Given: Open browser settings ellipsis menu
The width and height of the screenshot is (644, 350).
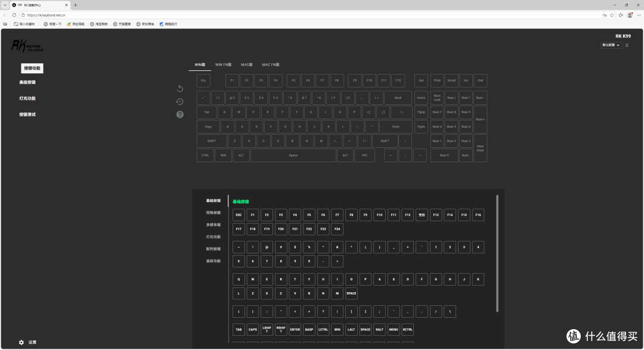Looking at the screenshot, I should (639, 15).
